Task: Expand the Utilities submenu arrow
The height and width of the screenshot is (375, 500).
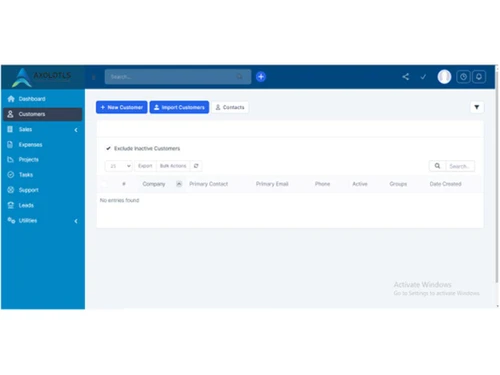Action: 76,221
